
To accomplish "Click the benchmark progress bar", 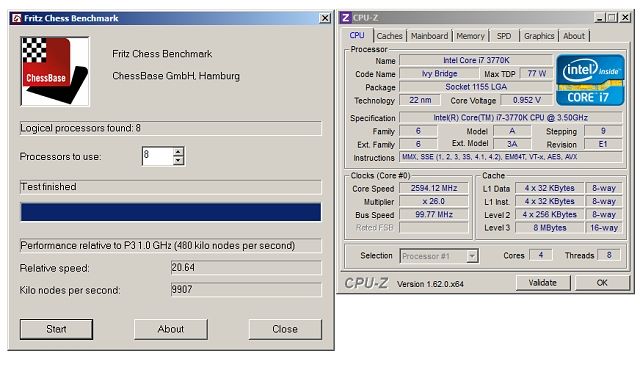I will pyautogui.click(x=171, y=212).
